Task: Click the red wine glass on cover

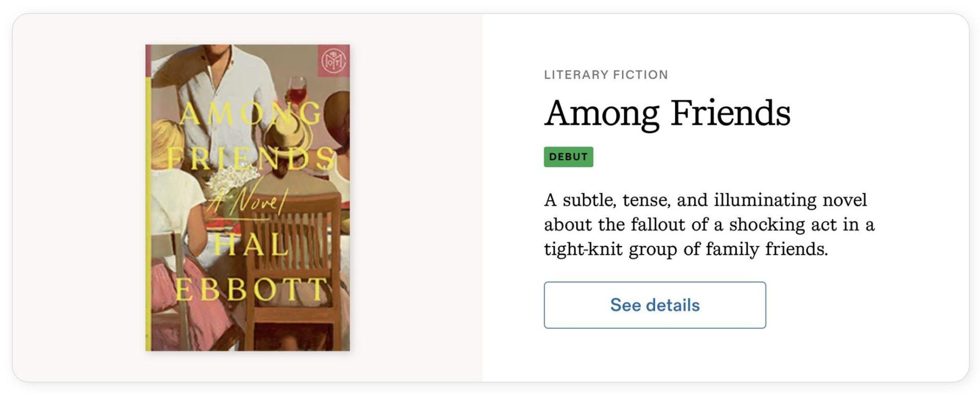Action: click(x=297, y=93)
